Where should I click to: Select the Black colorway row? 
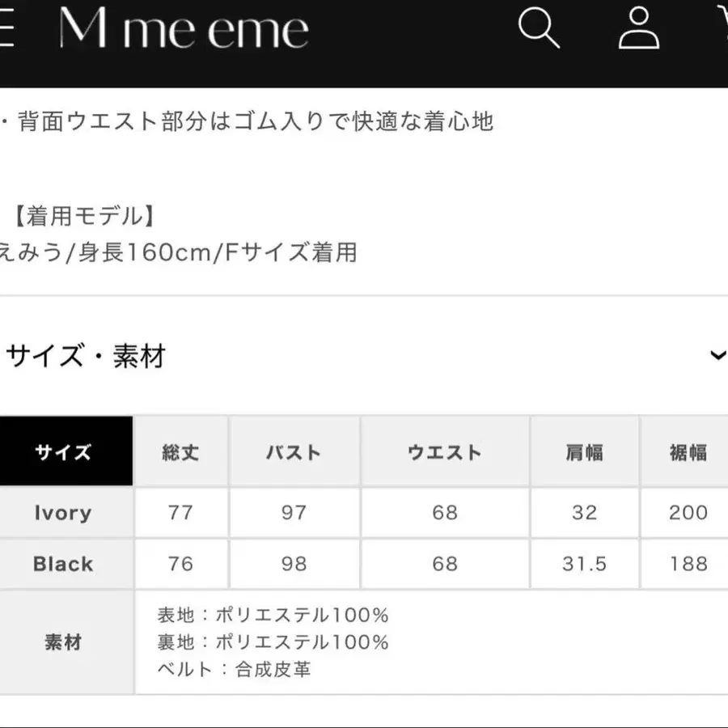pyautogui.click(x=65, y=564)
